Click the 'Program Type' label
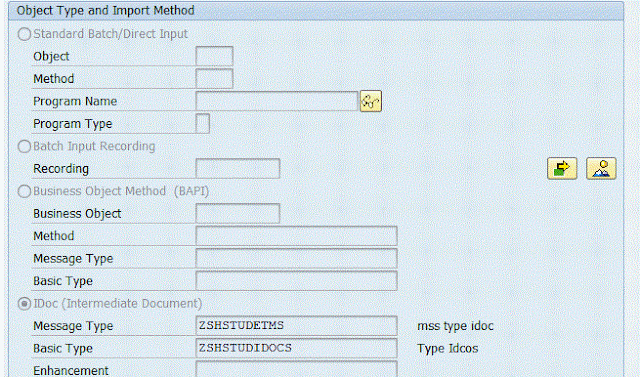 pyautogui.click(x=73, y=124)
